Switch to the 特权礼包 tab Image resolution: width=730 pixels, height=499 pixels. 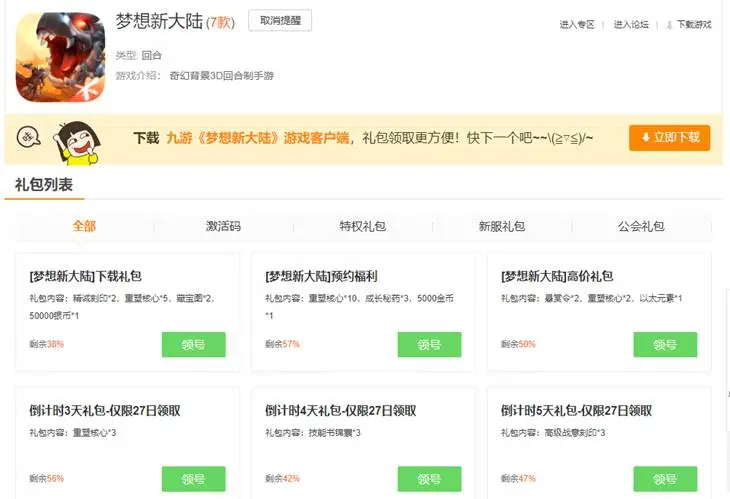click(362, 226)
